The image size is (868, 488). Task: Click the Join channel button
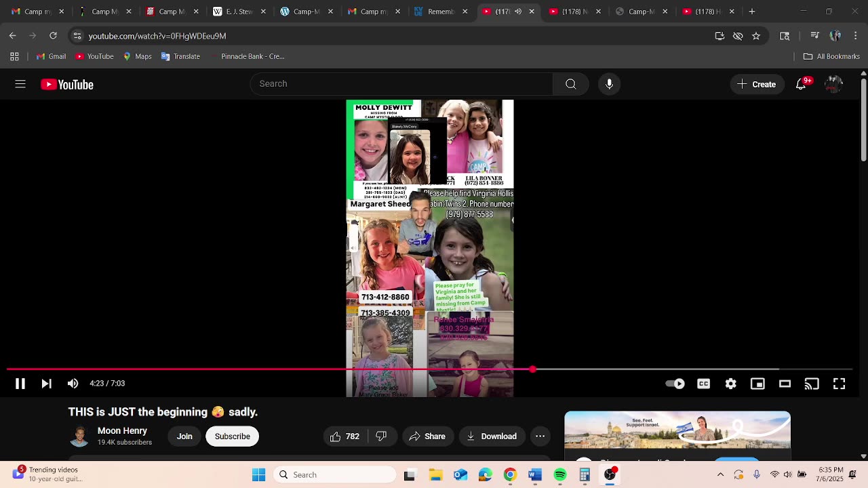point(184,436)
